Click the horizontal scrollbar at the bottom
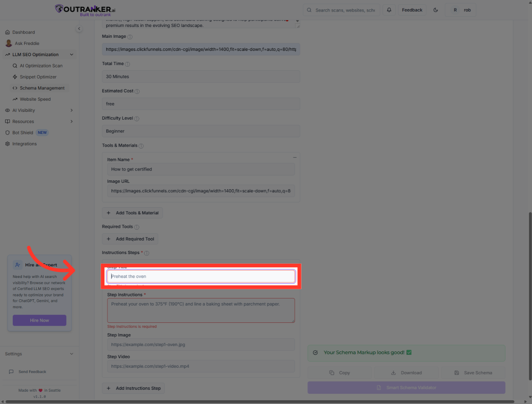Image resolution: width=532 pixels, height=404 pixels. point(260,402)
